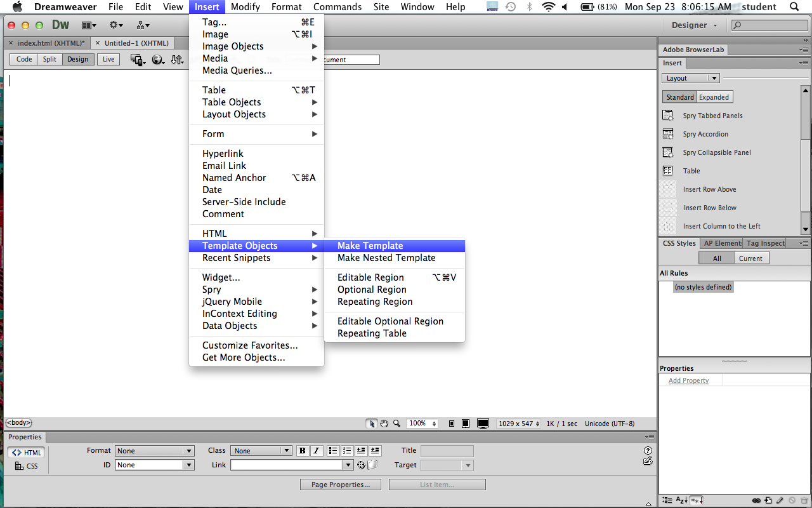Image resolution: width=812 pixels, height=508 pixels.
Task: Click the File Management arrows icon
Action: 178,60
